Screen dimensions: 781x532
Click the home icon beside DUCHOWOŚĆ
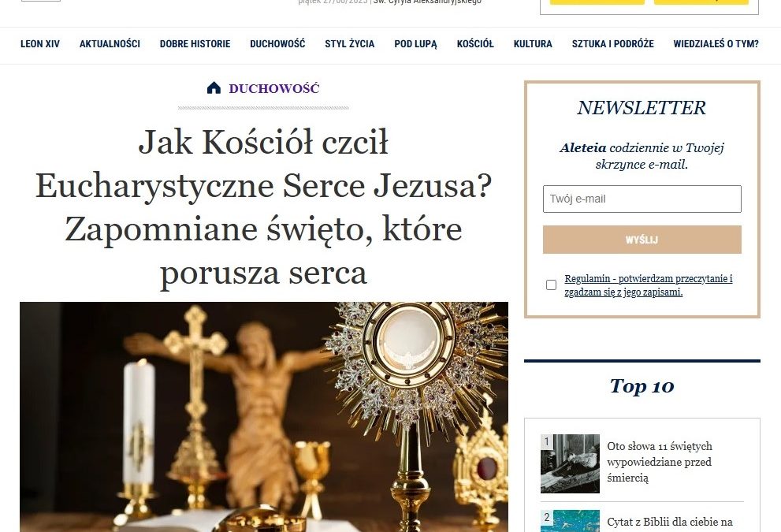pyautogui.click(x=214, y=88)
